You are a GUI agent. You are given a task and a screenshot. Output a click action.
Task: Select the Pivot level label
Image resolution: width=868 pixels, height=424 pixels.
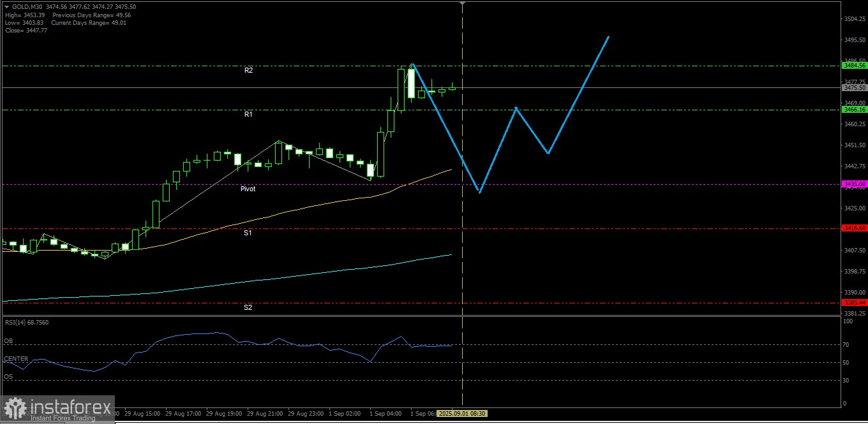tap(248, 189)
